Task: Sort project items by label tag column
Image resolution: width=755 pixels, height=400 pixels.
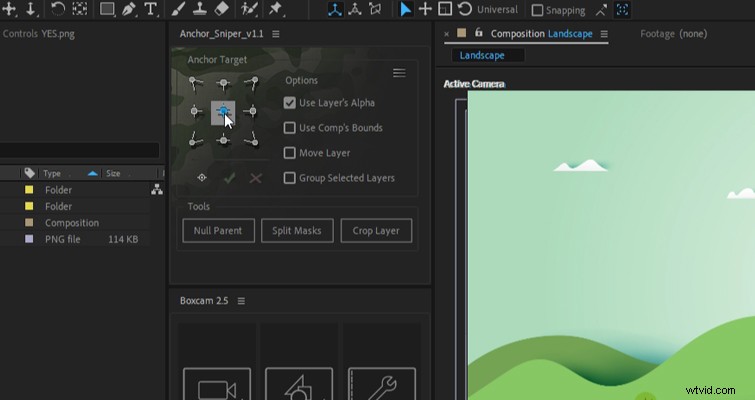Action: click(x=29, y=173)
